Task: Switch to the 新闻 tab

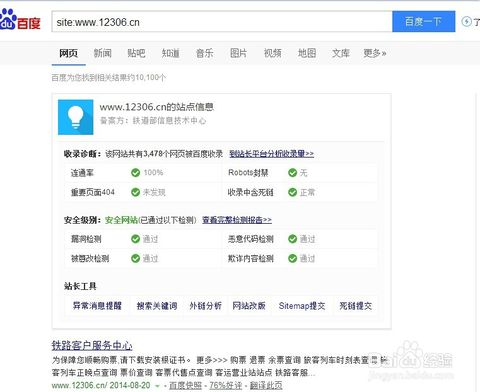Action: click(x=102, y=53)
